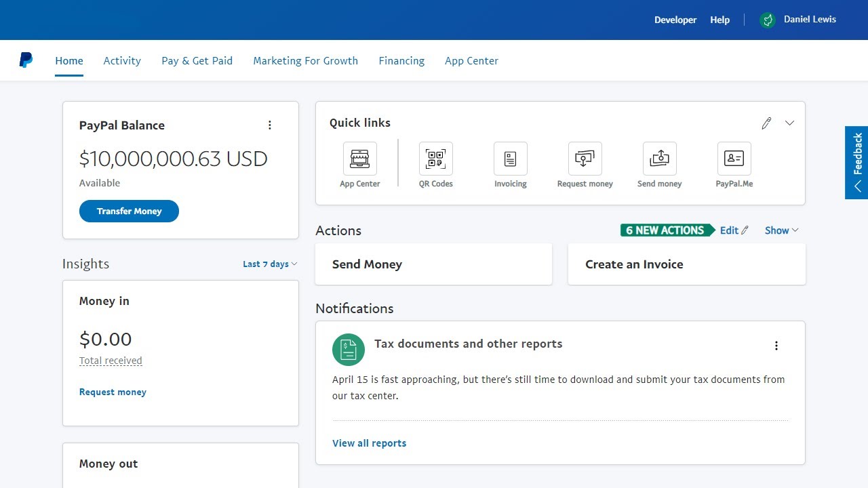Click the Money out card heading

[108, 464]
